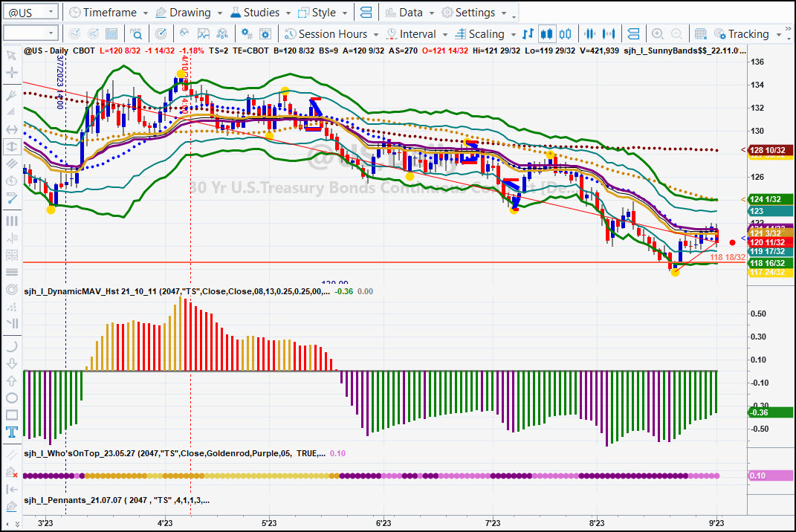This screenshot has height=532, width=796.
Task: Open the Drawing menu
Action: [x=189, y=12]
